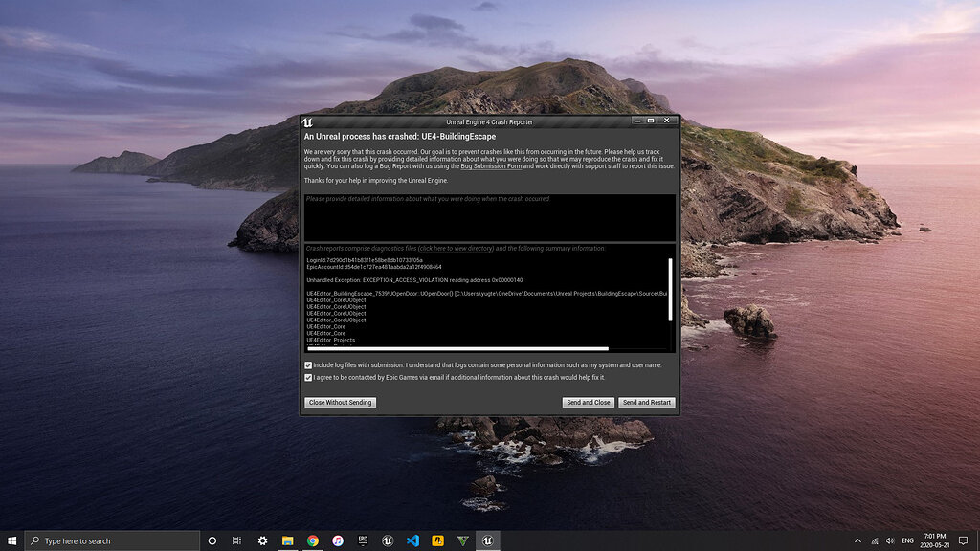Screen dimensions: 980x551
Task: Open Epic Games Launcher from the taskbar
Action: point(363,540)
